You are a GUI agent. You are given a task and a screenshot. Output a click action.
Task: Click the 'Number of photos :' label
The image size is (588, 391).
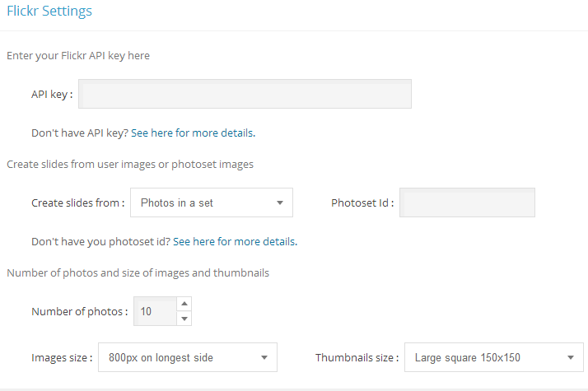click(x=80, y=311)
